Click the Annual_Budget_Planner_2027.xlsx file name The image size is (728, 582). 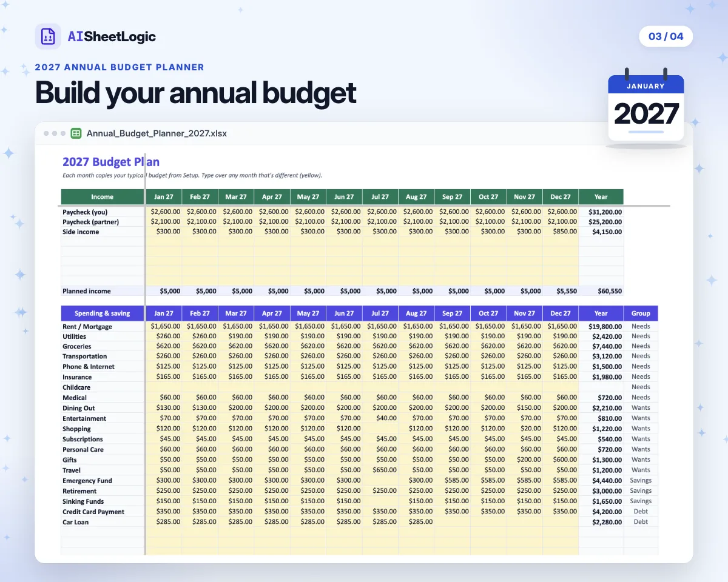click(157, 133)
